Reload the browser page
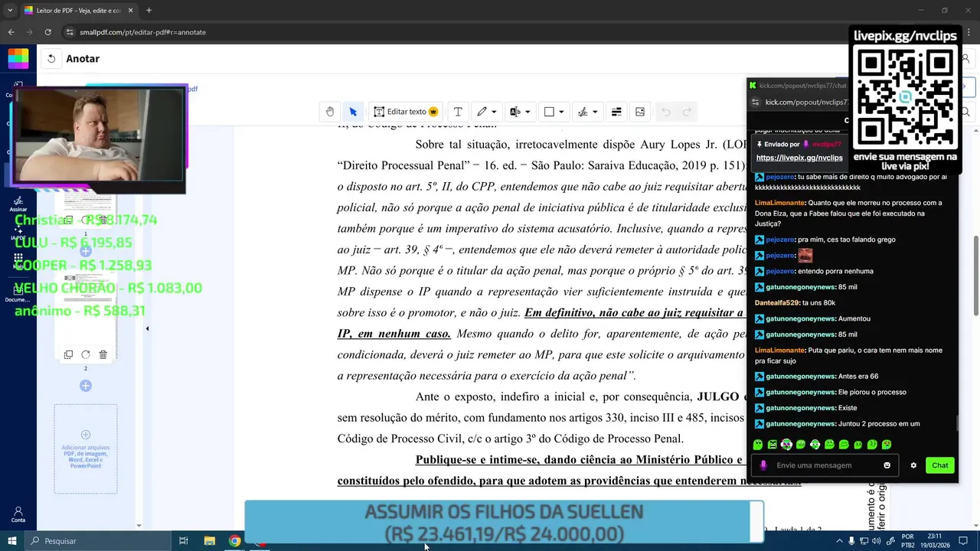980x551 pixels. point(47,32)
